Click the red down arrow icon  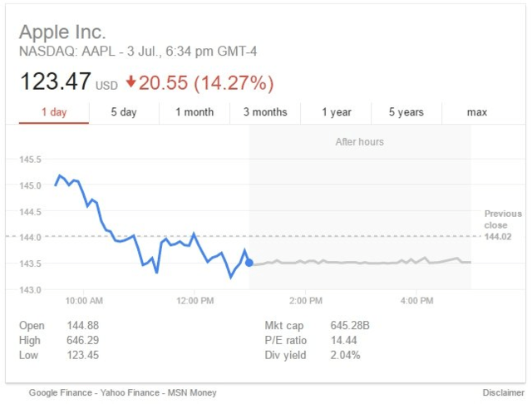(x=131, y=83)
